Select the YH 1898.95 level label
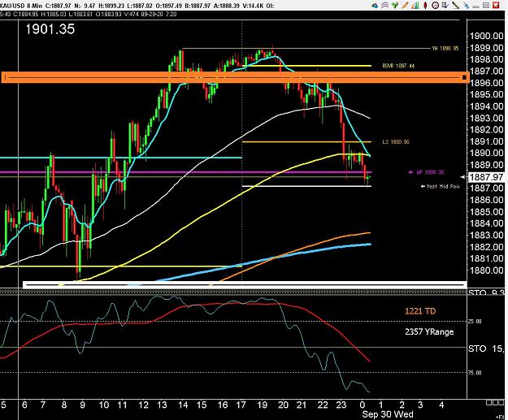The width and height of the screenshot is (508, 420). click(445, 48)
